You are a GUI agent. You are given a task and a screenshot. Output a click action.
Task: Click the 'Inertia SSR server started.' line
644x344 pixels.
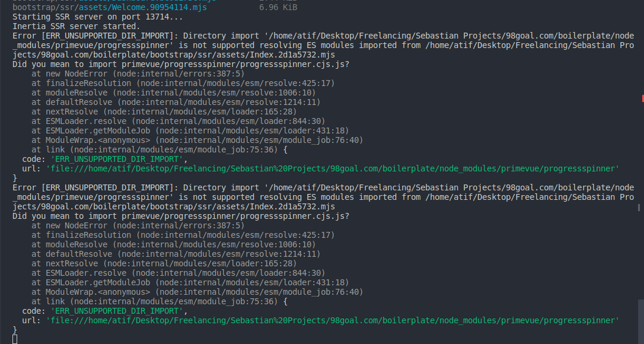pos(76,26)
